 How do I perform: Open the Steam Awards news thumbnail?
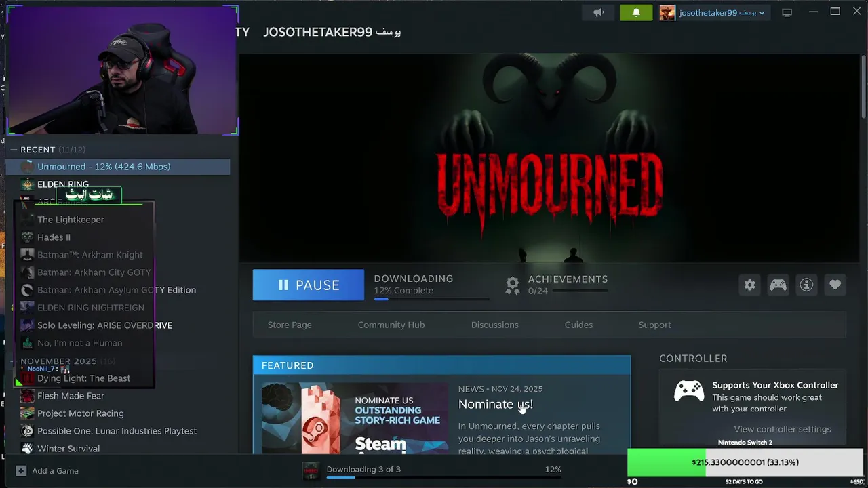355,418
